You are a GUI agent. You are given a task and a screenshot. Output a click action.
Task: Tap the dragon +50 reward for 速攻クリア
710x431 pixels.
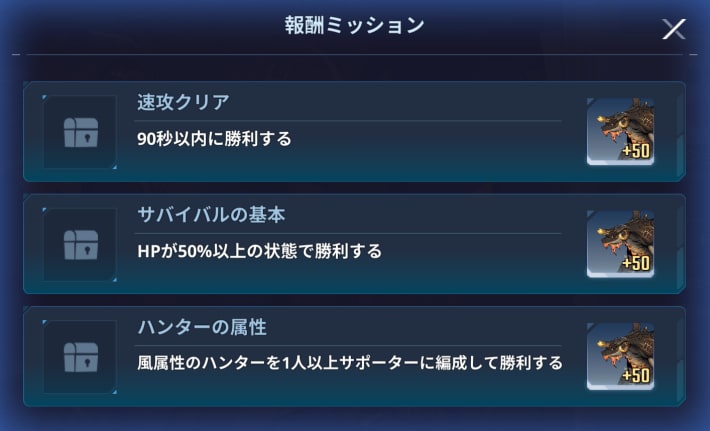click(620, 131)
